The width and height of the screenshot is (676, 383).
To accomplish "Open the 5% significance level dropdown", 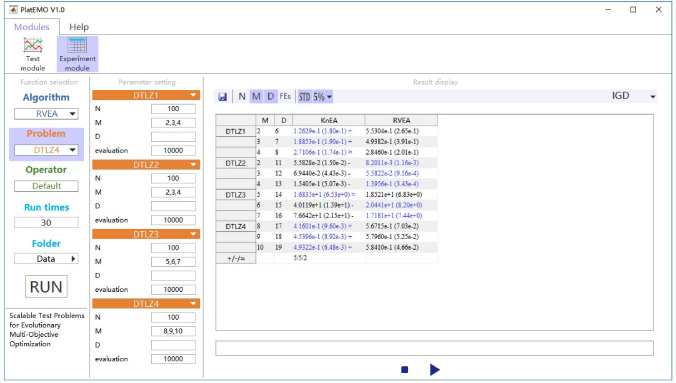I will point(322,97).
